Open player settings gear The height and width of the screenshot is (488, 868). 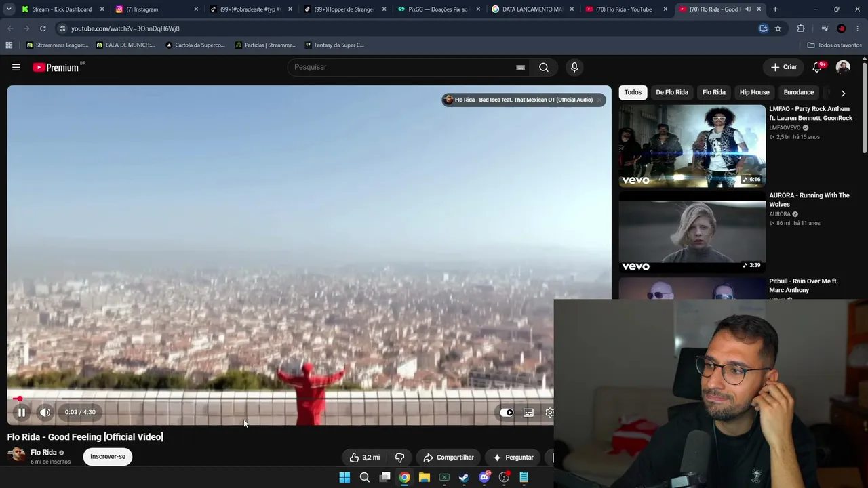coord(549,412)
